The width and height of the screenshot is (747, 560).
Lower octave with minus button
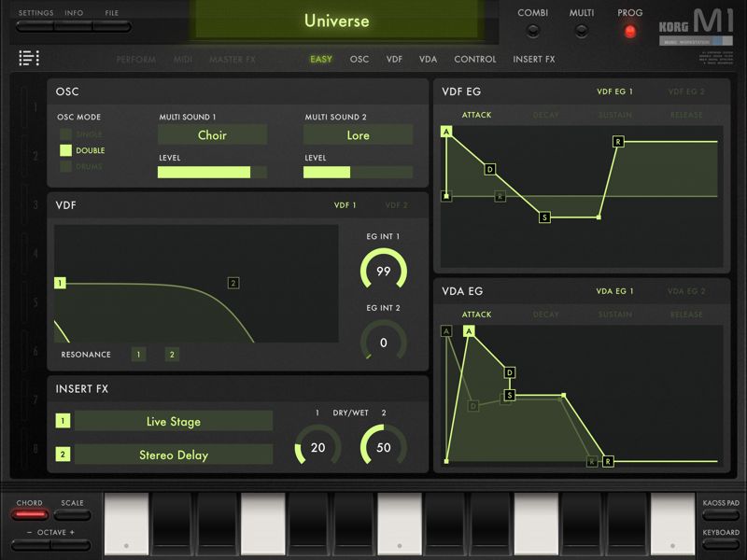[x=31, y=544]
